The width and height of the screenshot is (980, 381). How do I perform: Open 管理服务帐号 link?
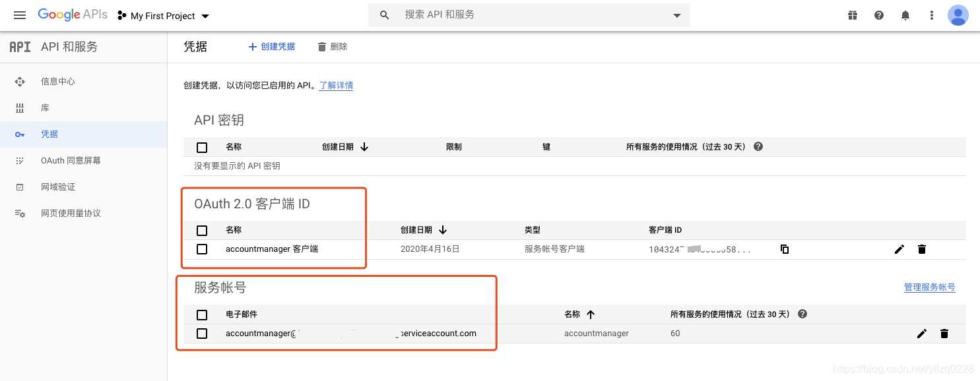click(x=930, y=287)
